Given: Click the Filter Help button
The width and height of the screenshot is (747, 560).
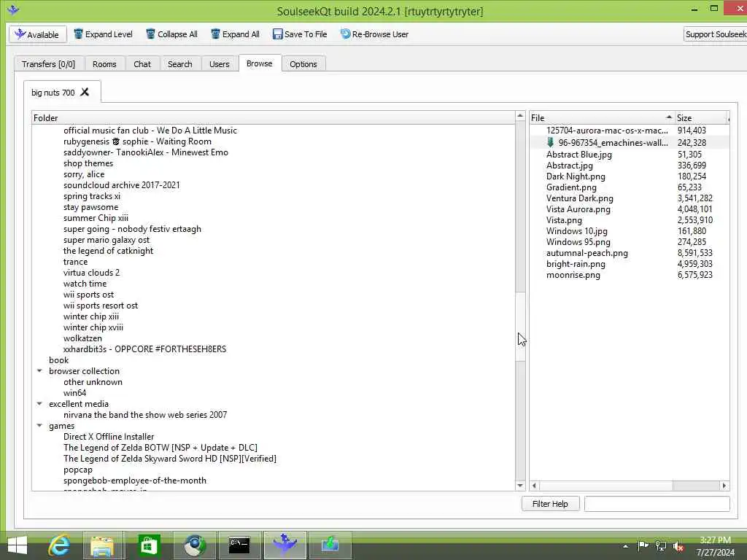Looking at the screenshot, I should (x=550, y=503).
